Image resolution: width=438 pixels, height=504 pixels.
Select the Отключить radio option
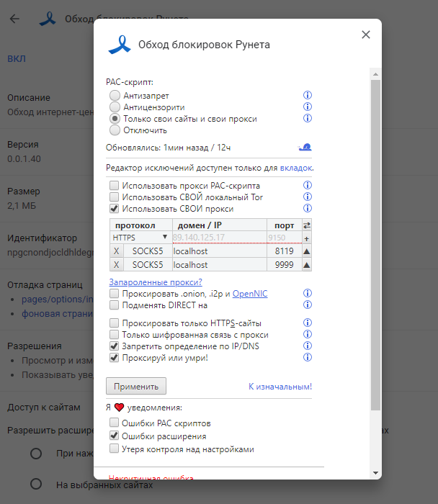pos(115,130)
